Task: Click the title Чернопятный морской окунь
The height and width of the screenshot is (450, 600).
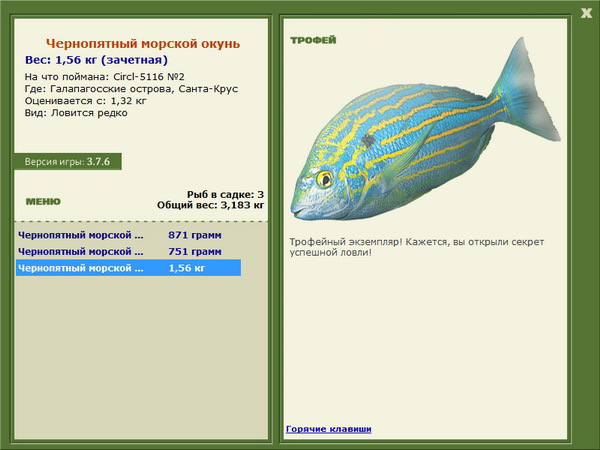Action: (143, 44)
